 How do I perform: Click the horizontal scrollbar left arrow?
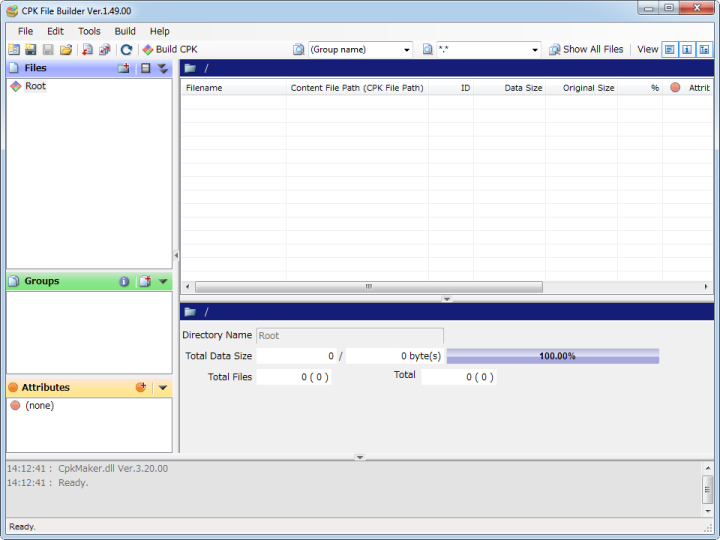pyautogui.click(x=187, y=287)
